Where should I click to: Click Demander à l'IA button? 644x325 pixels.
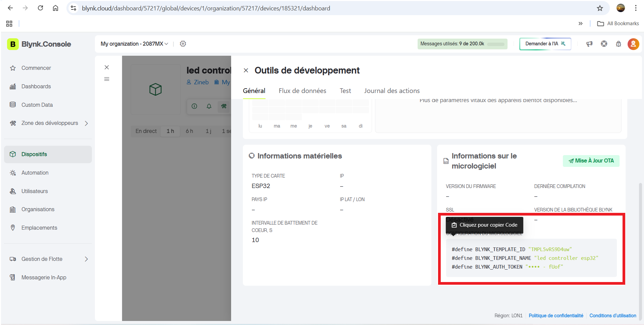pyautogui.click(x=545, y=44)
